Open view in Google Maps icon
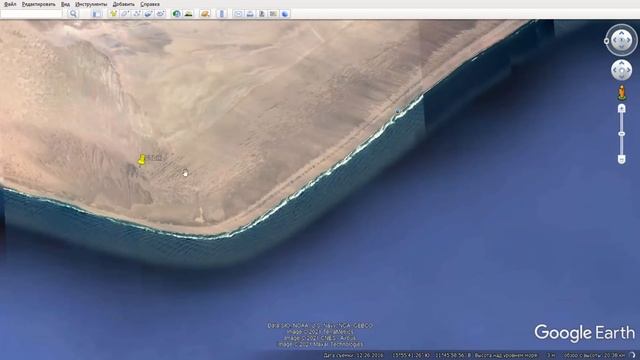 click(273, 14)
